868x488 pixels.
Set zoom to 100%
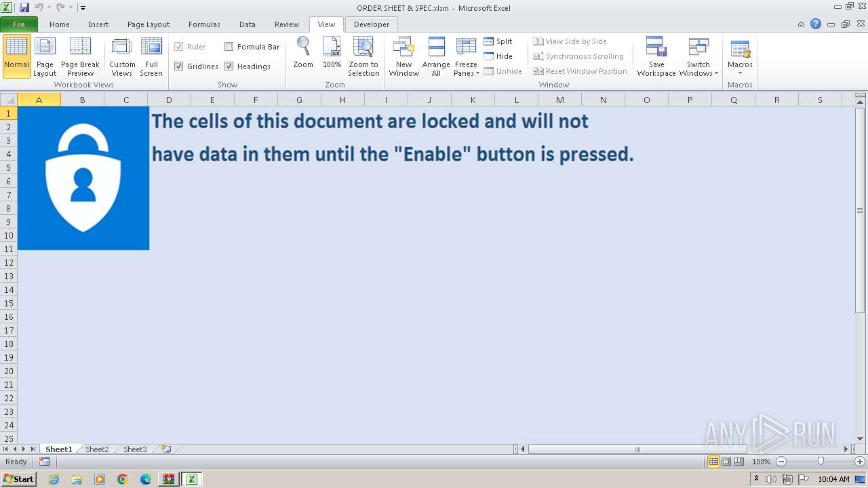[x=332, y=53]
